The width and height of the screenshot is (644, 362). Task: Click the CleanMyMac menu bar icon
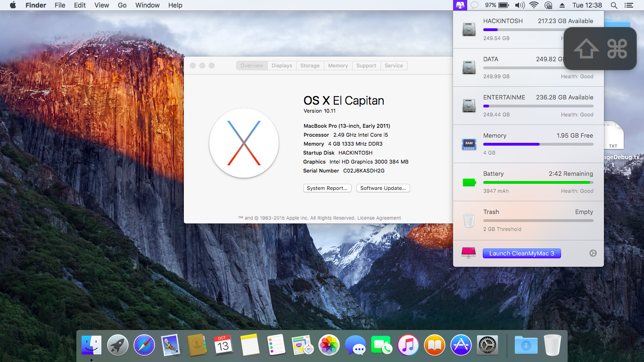[460, 5]
